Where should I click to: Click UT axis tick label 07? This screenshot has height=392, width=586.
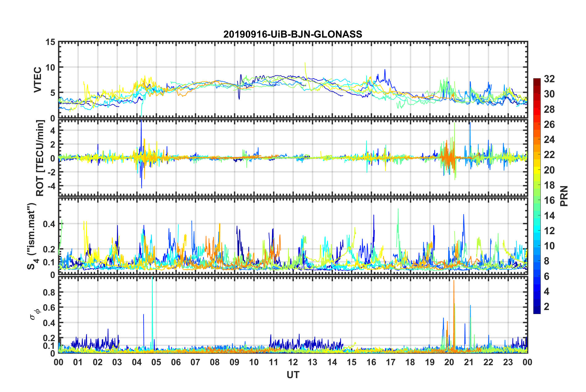[195, 362]
